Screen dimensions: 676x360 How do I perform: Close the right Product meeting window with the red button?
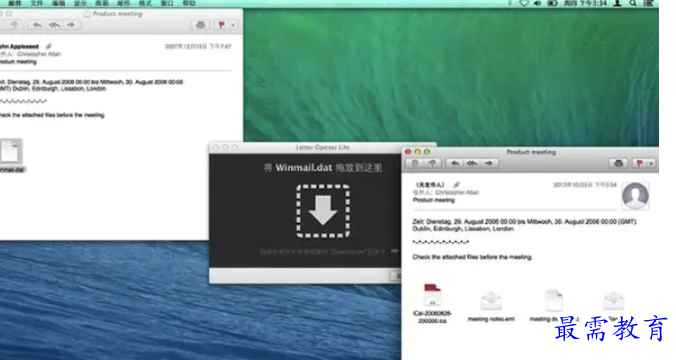408,152
